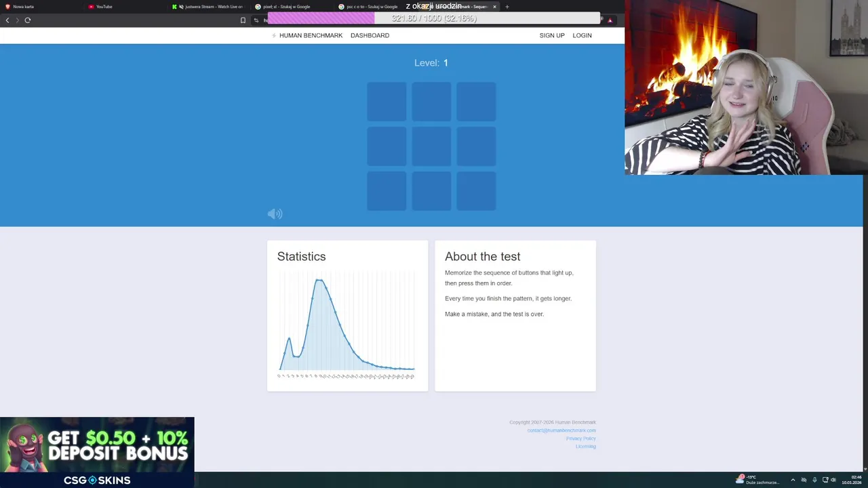Open the contact@humanbenchmark.com email link
Screen dimensions: 868x488
(x=561, y=430)
